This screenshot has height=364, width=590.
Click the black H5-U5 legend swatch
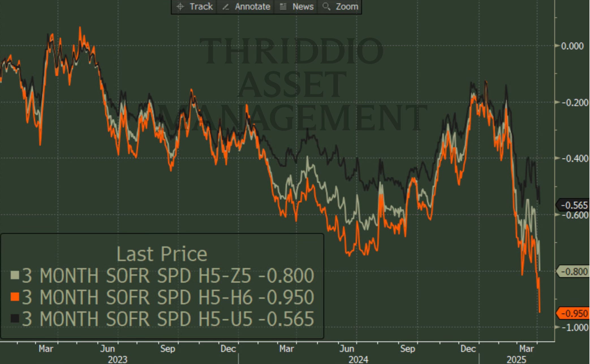click(15, 318)
